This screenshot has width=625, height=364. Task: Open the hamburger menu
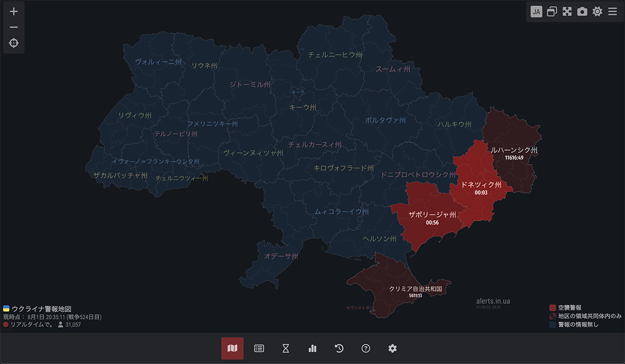pos(612,12)
